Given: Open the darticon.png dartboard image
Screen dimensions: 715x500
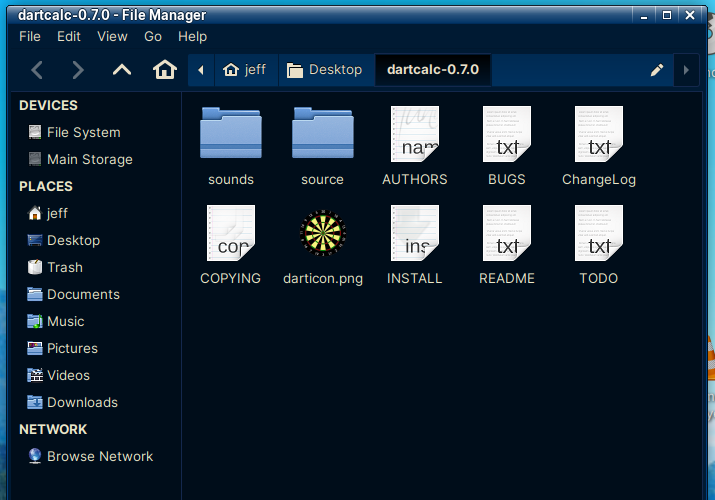Looking at the screenshot, I should [323, 233].
